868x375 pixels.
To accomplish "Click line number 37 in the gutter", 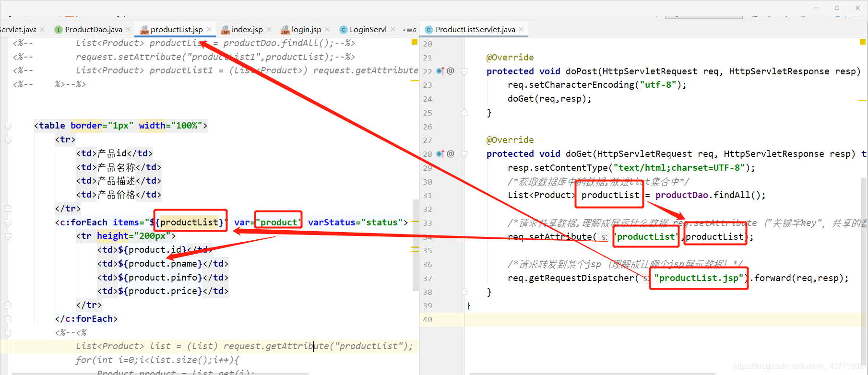I will [428, 278].
